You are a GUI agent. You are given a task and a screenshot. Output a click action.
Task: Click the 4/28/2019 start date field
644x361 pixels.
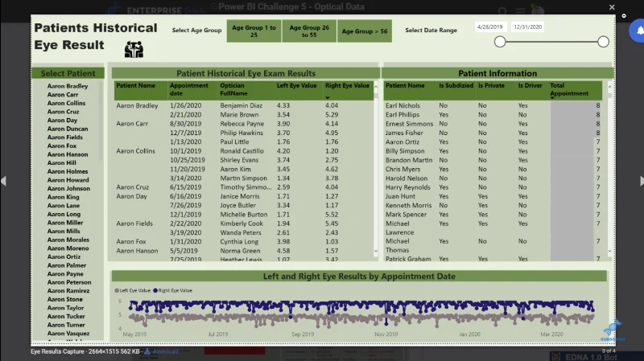pos(490,27)
